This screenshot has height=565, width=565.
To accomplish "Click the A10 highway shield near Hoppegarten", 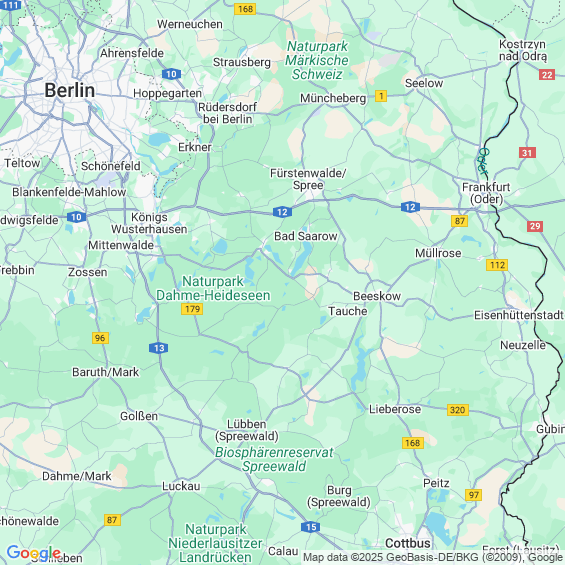I will pyautogui.click(x=171, y=74).
